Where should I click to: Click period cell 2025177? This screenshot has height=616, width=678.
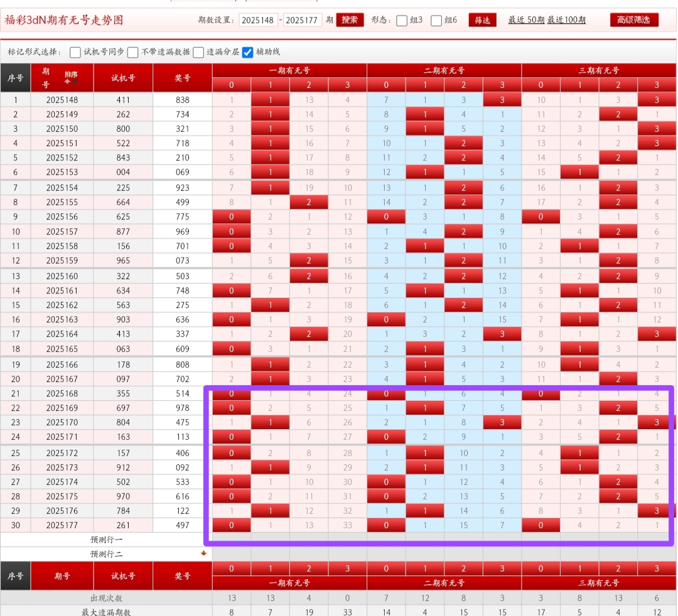(x=62, y=526)
